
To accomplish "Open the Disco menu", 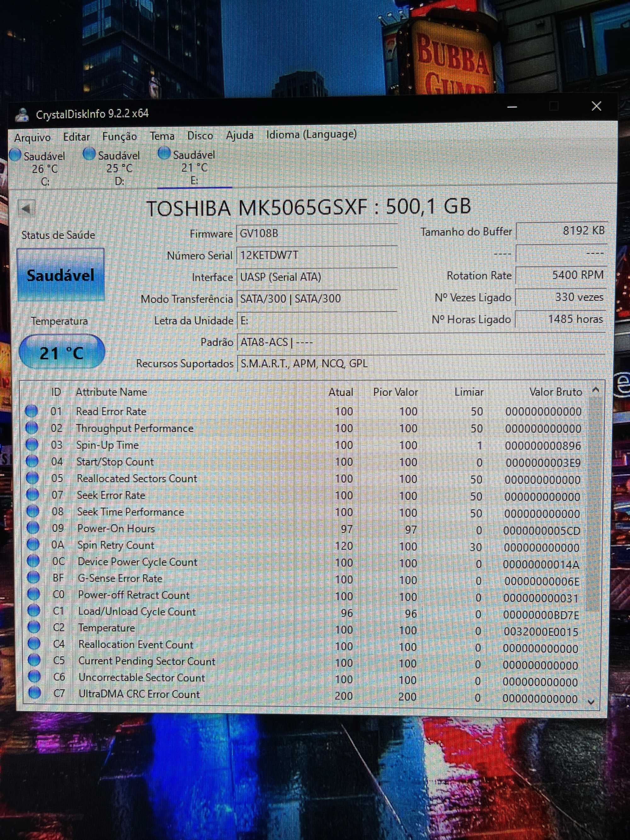I will point(200,135).
